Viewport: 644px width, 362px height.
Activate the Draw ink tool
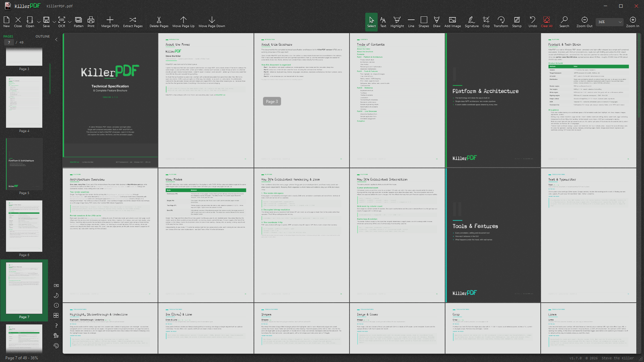tap(437, 22)
